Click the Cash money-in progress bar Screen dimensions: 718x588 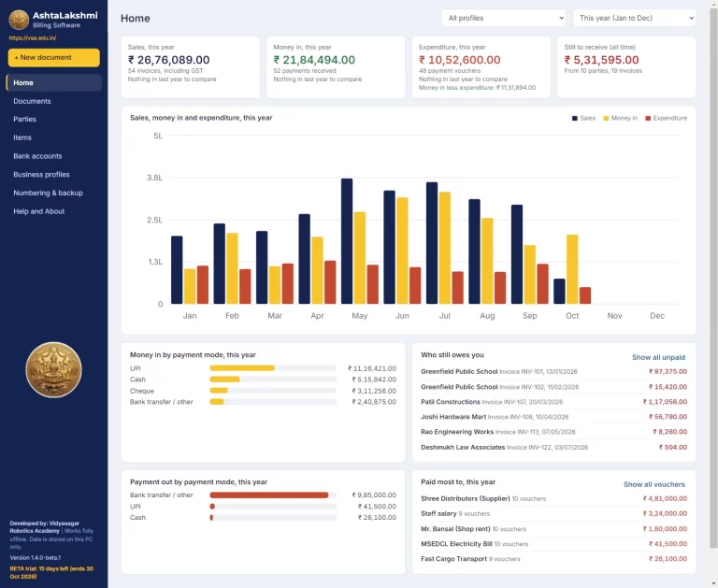click(x=273, y=380)
